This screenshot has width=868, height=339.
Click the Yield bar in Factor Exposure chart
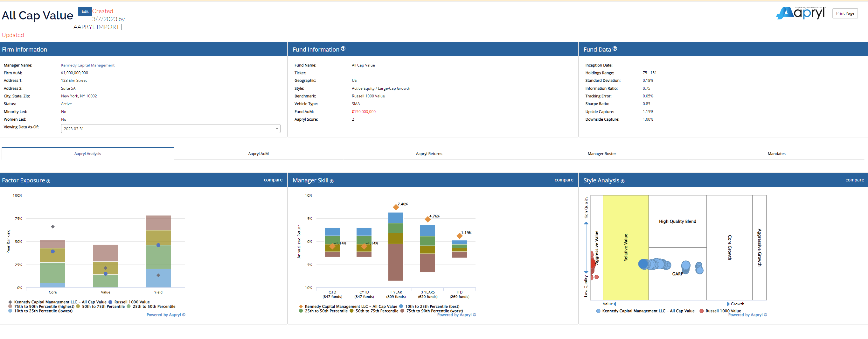point(158,251)
